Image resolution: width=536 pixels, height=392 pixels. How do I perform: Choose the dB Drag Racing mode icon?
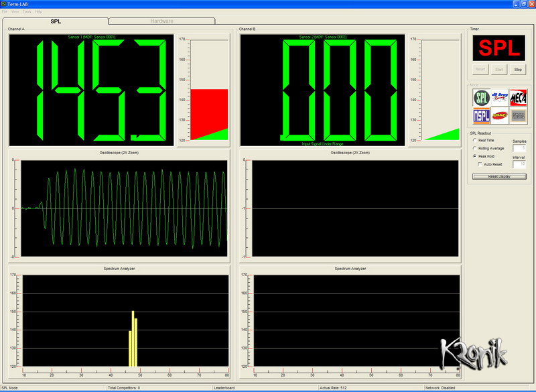[x=499, y=98]
